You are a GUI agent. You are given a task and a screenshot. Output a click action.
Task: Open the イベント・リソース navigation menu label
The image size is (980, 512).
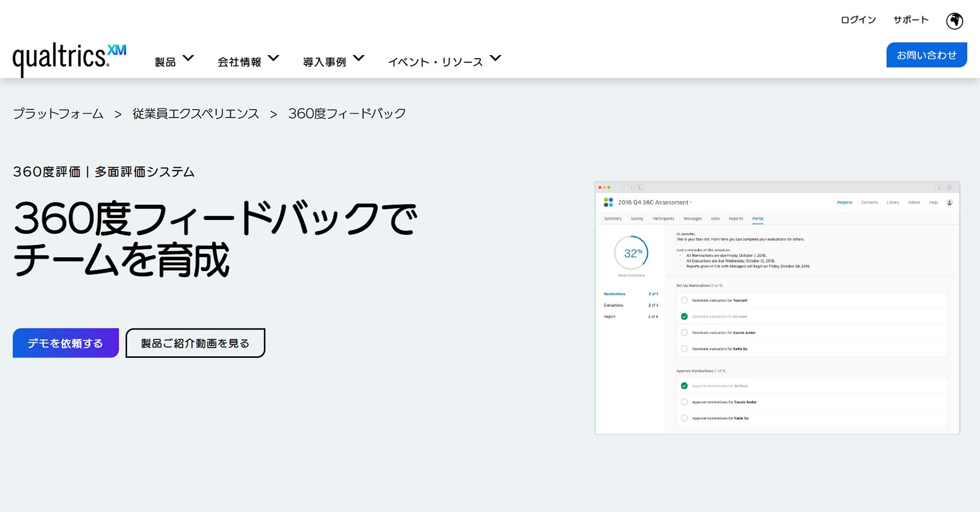coord(436,62)
